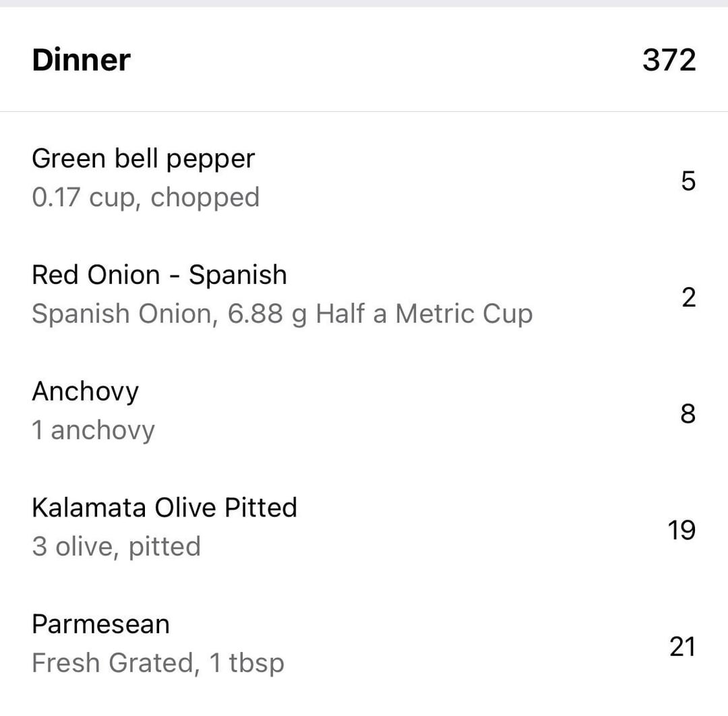Tap the 5 calorie value for bell pepper
Viewport: 728px width, 716px height.
click(688, 181)
